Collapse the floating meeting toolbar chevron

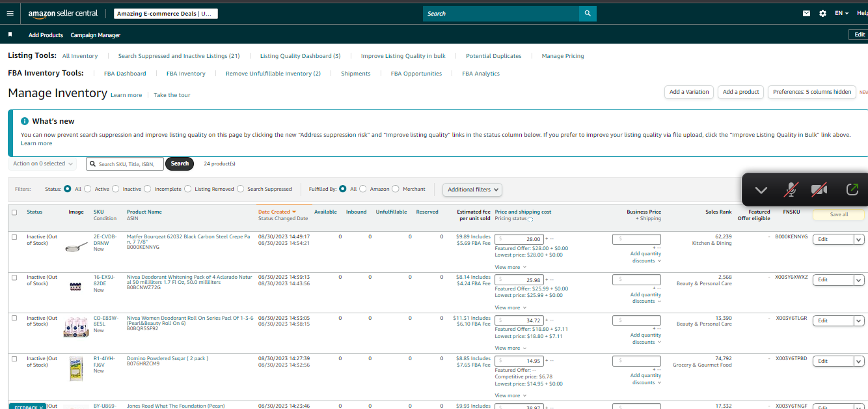(761, 190)
